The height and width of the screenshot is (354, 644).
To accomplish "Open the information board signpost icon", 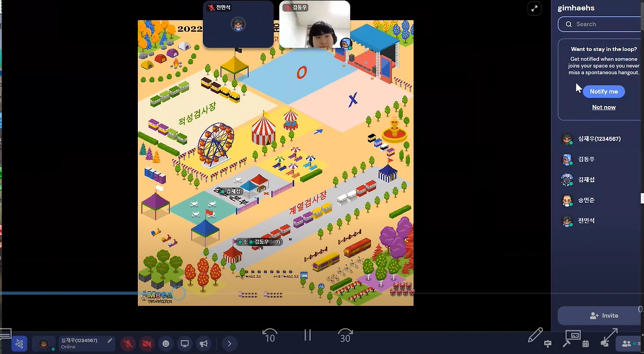I will click(548, 344).
